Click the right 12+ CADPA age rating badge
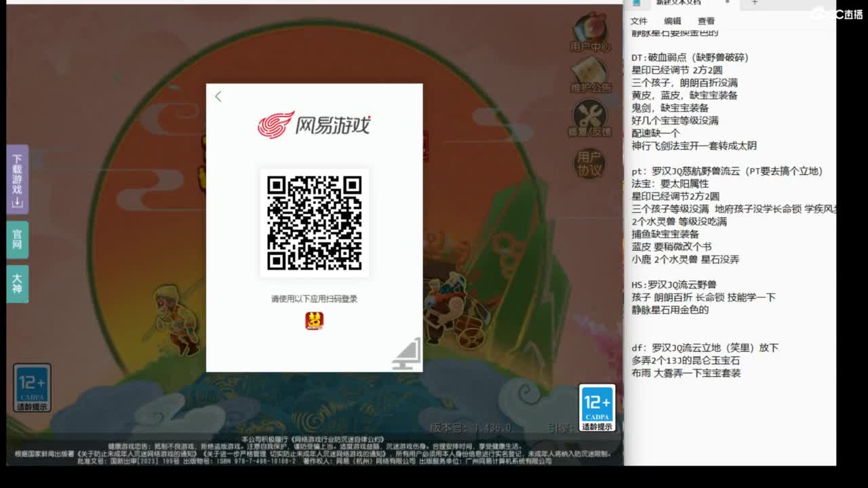Image resolution: width=868 pixels, height=488 pixels. [597, 408]
